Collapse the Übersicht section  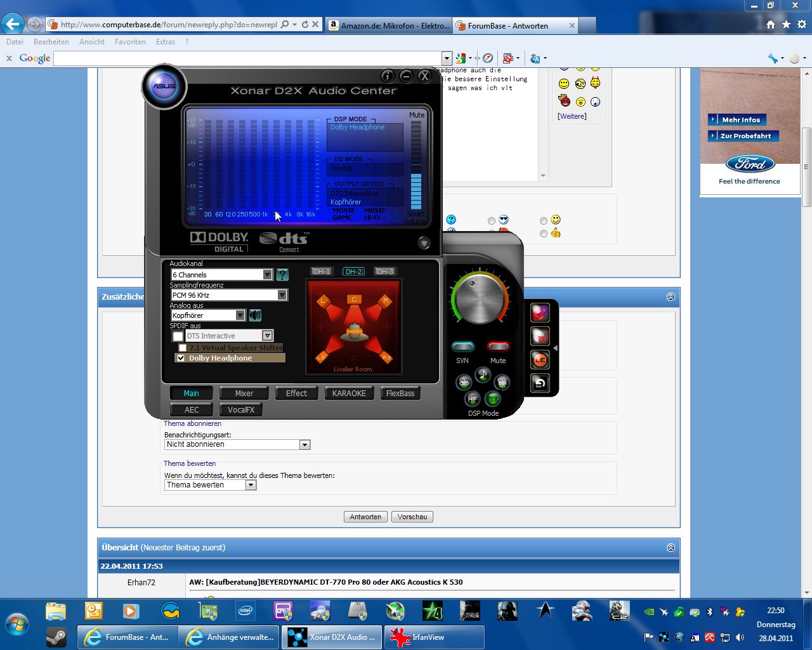[x=671, y=547]
